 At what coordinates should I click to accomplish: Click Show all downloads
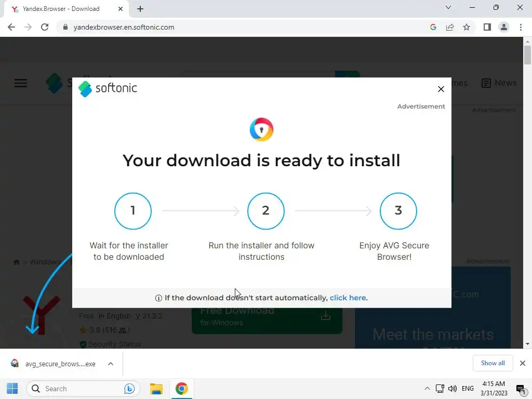pos(493,363)
